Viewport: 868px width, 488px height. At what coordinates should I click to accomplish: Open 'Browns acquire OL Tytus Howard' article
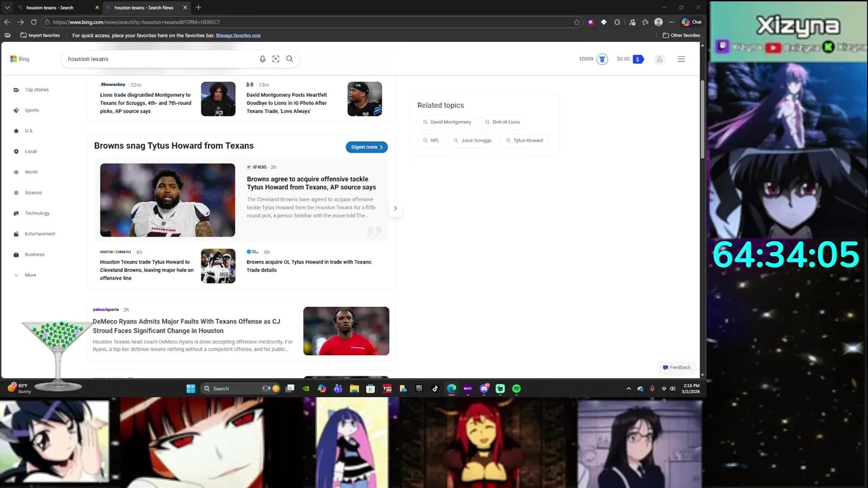tap(309, 266)
